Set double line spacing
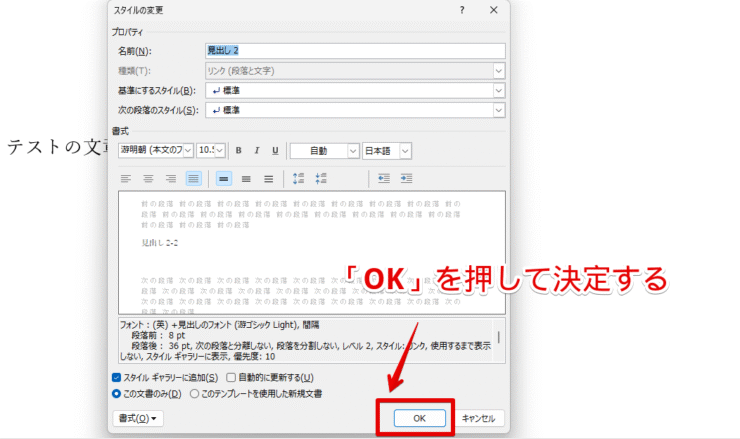This screenshot has height=439, width=740. (269, 178)
